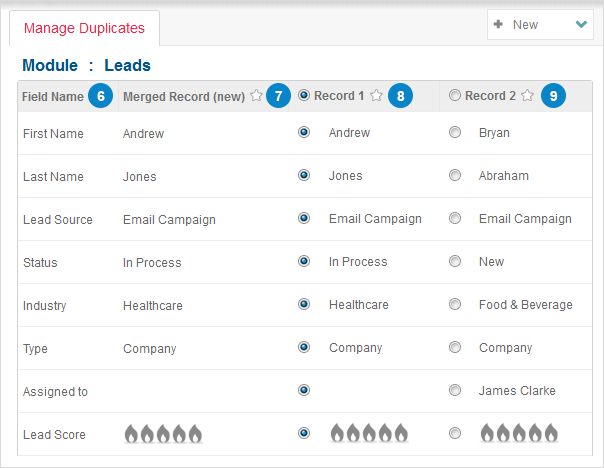The height and width of the screenshot is (468, 604).
Task: Click Food & Beverage text in Record 2
Action: tap(526, 305)
